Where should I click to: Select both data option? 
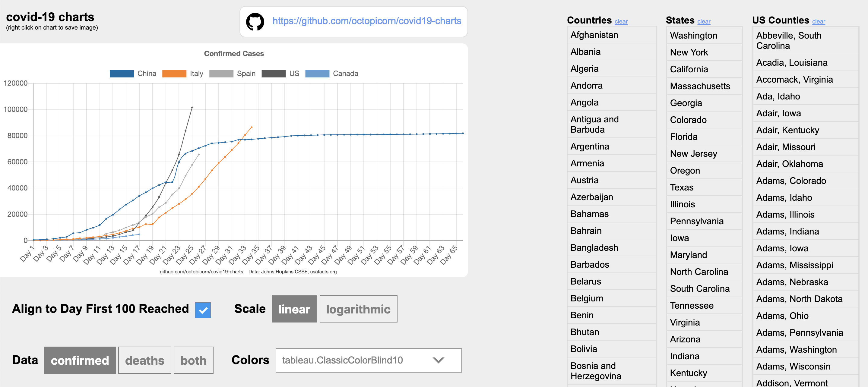tap(193, 360)
